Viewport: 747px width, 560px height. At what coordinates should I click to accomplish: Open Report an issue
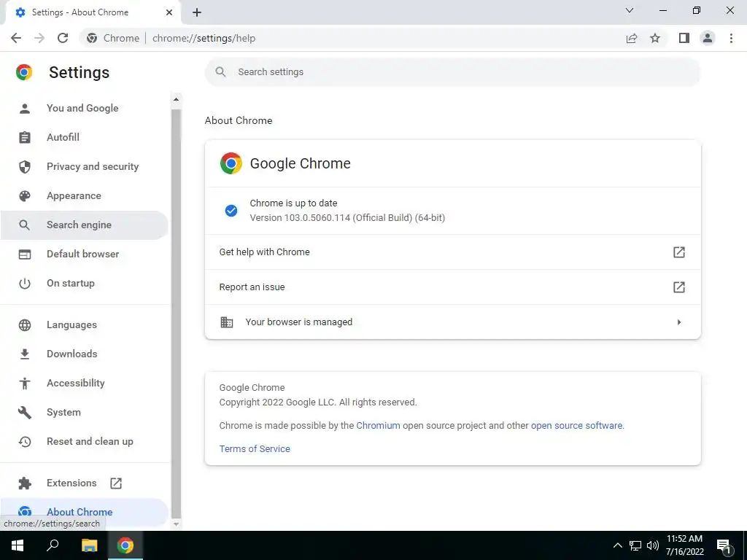tap(452, 287)
